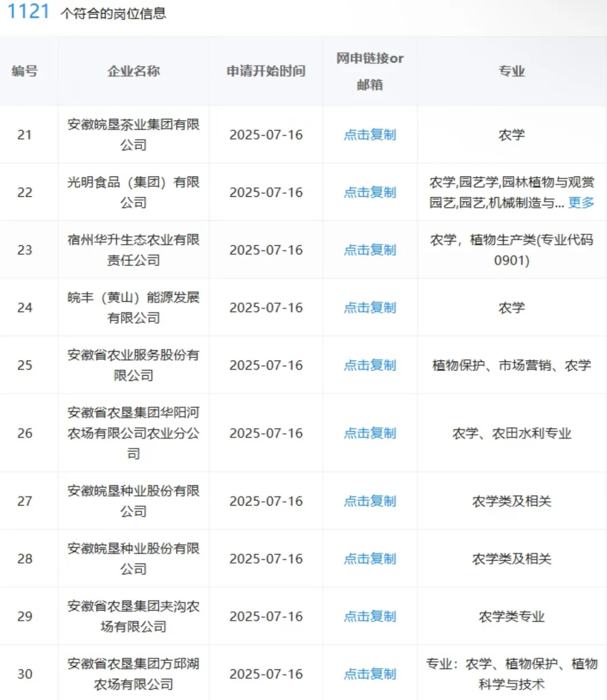607x700 pixels.
Task: Click row number 26 cell
Action: pos(25,433)
